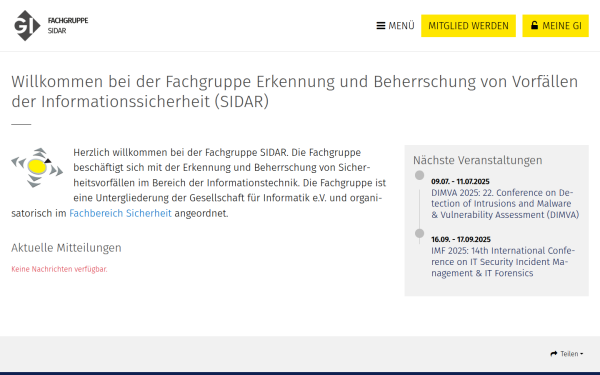Click the GI diamond logo
This screenshot has height=375, width=600.
pyautogui.click(x=27, y=26)
